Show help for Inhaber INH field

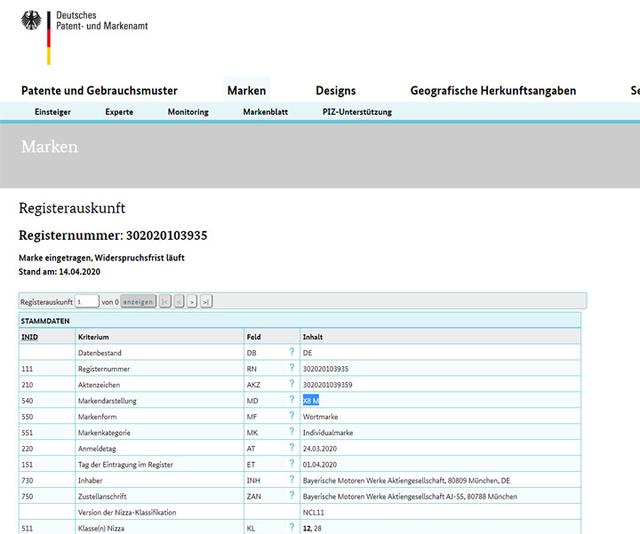[x=292, y=480]
